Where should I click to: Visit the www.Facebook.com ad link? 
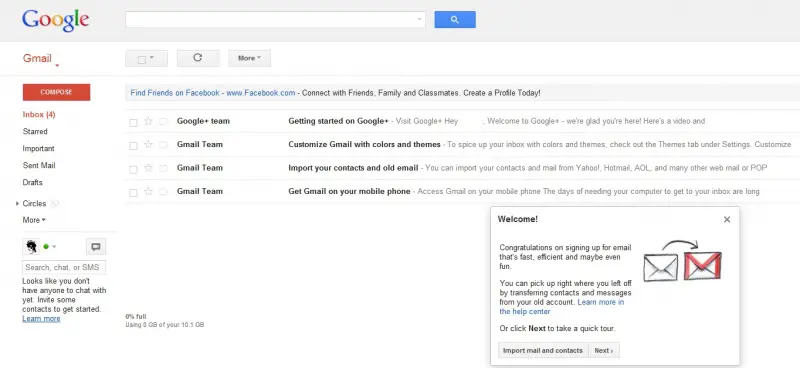pyautogui.click(x=261, y=93)
